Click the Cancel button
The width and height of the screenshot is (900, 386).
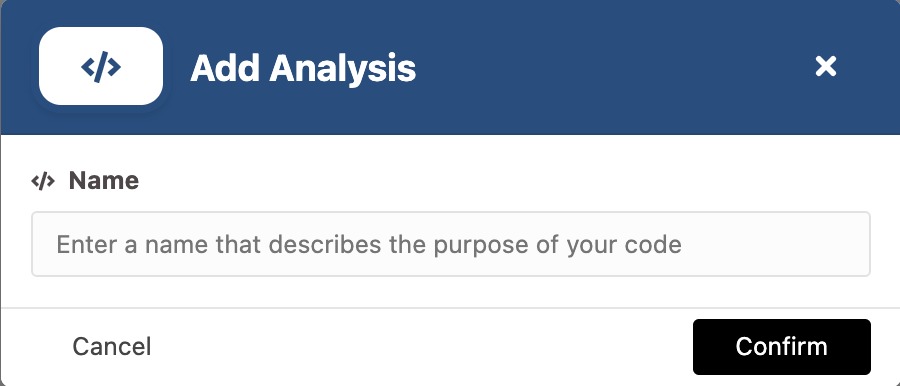pyautogui.click(x=111, y=346)
